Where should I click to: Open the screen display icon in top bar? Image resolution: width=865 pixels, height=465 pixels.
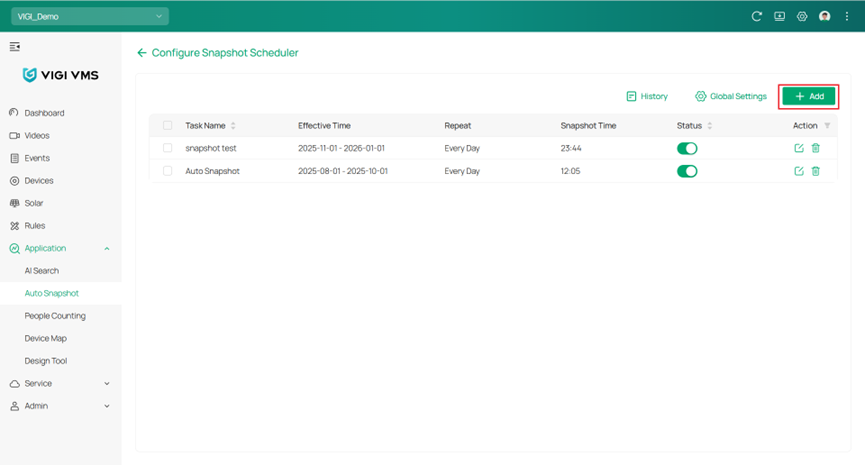pyautogui.click(x=779, y=17)
